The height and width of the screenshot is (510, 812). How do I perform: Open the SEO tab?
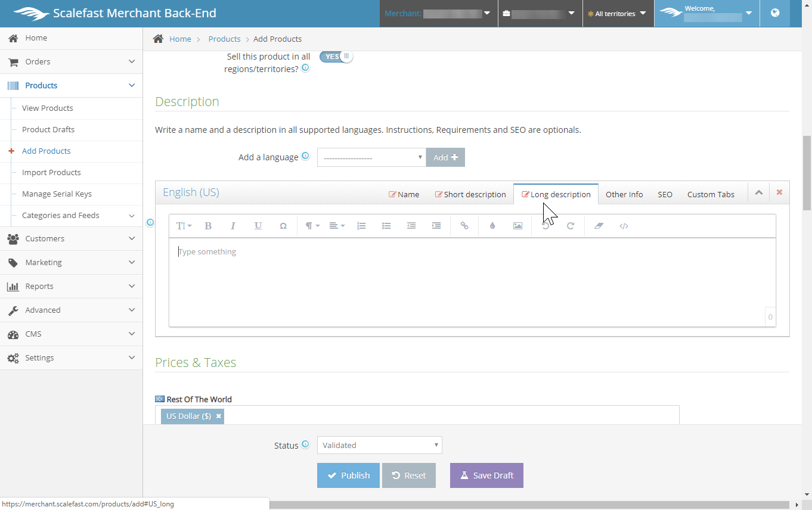pos(665,194)
